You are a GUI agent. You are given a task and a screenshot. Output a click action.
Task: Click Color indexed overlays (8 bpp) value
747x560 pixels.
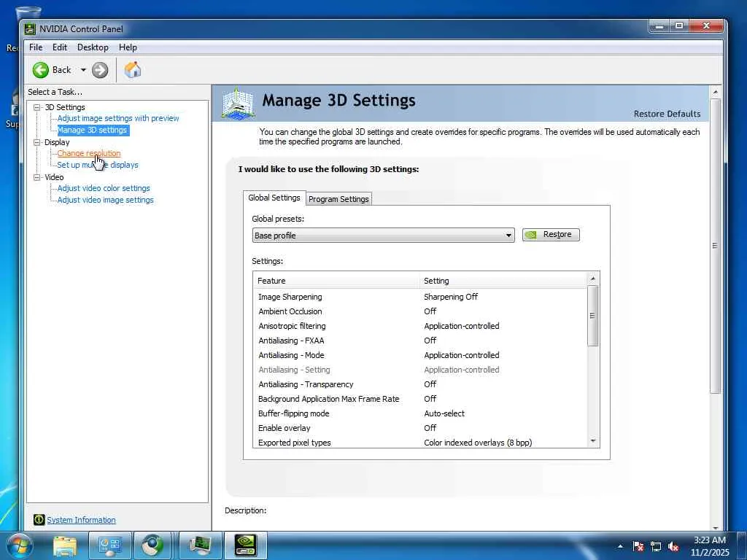pyautogui.click(x=478, y=443)
